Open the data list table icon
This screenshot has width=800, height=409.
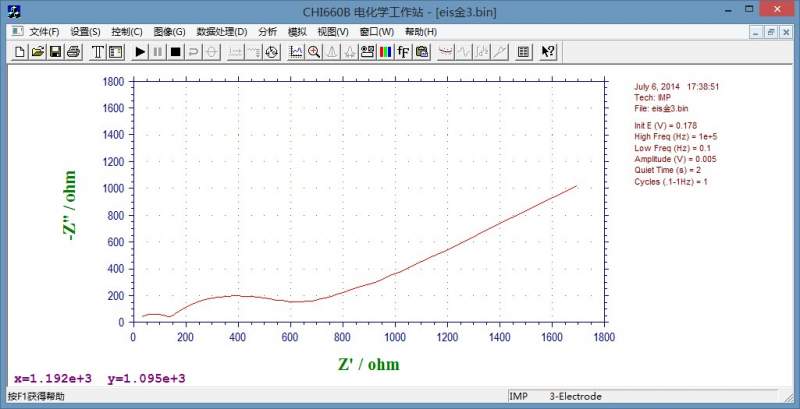tap(523, 51)
